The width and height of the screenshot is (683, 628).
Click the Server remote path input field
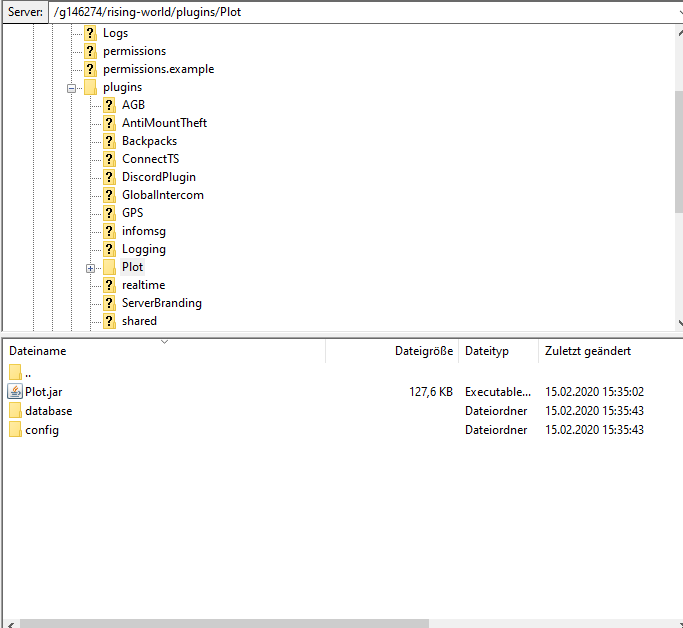(x=360, y=13)
